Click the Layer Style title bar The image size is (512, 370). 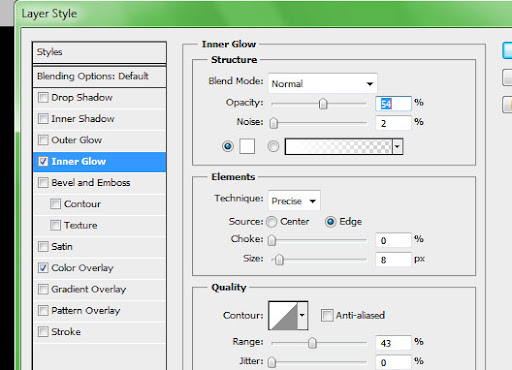[x=263, y=13]
